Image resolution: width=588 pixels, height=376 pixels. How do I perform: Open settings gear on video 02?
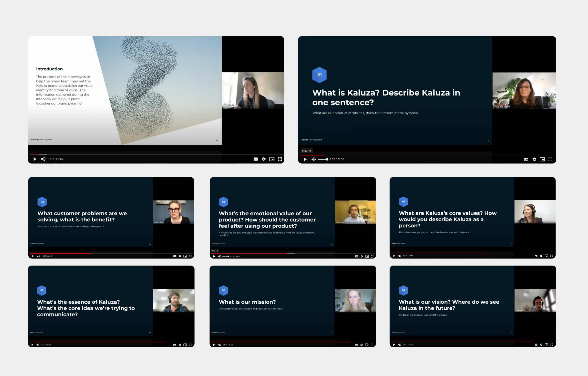coord(180,256)
